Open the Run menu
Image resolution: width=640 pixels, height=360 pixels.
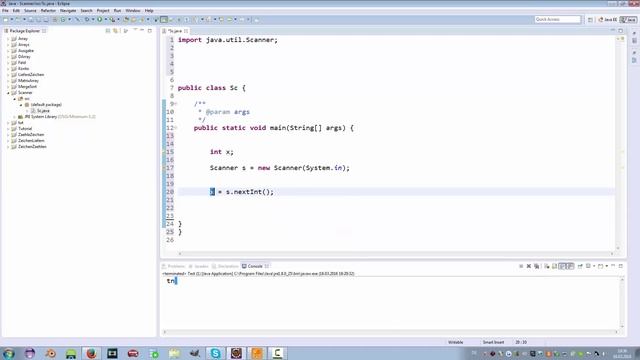(x=118, y=11)
